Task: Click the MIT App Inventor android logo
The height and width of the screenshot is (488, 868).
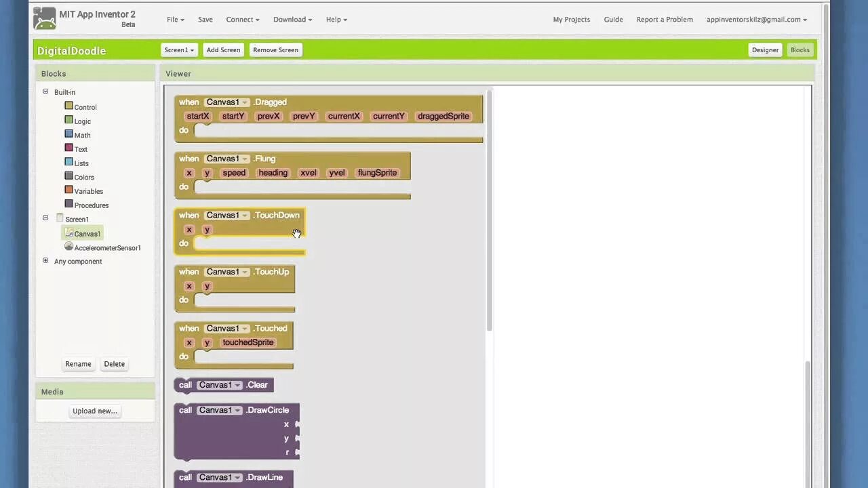Action: [x=45, y=18]
